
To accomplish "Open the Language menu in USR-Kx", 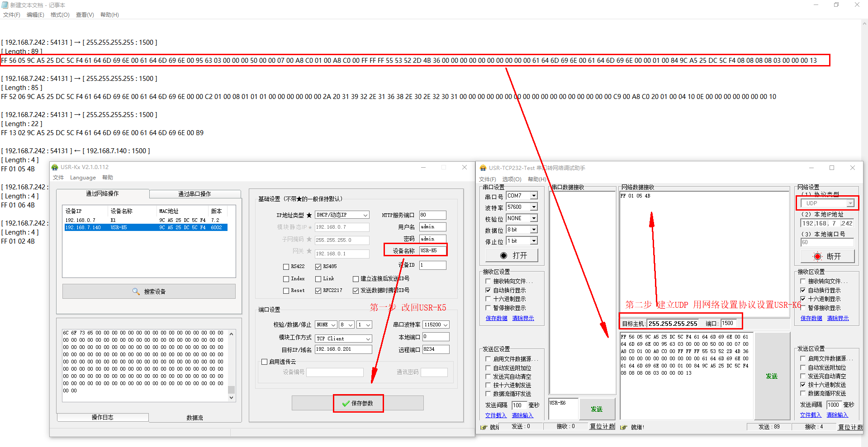I will [83, 178].
